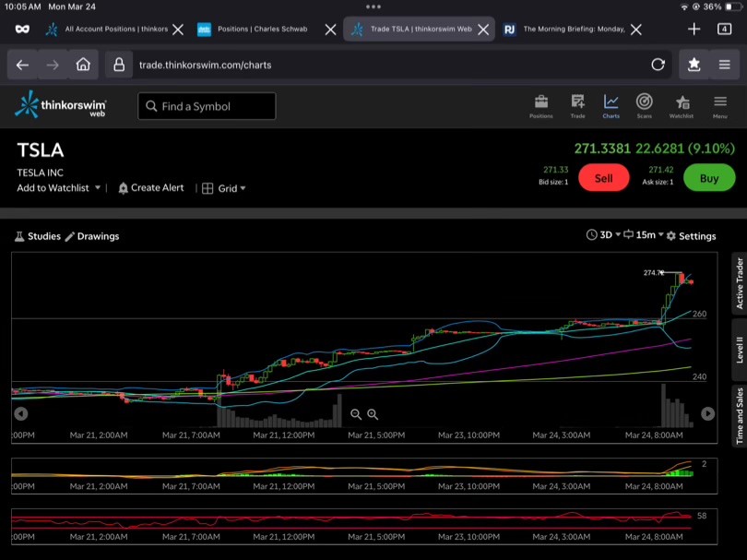
Task: Tap the battery indicator in status bar
Action: [x=733, y=6]
